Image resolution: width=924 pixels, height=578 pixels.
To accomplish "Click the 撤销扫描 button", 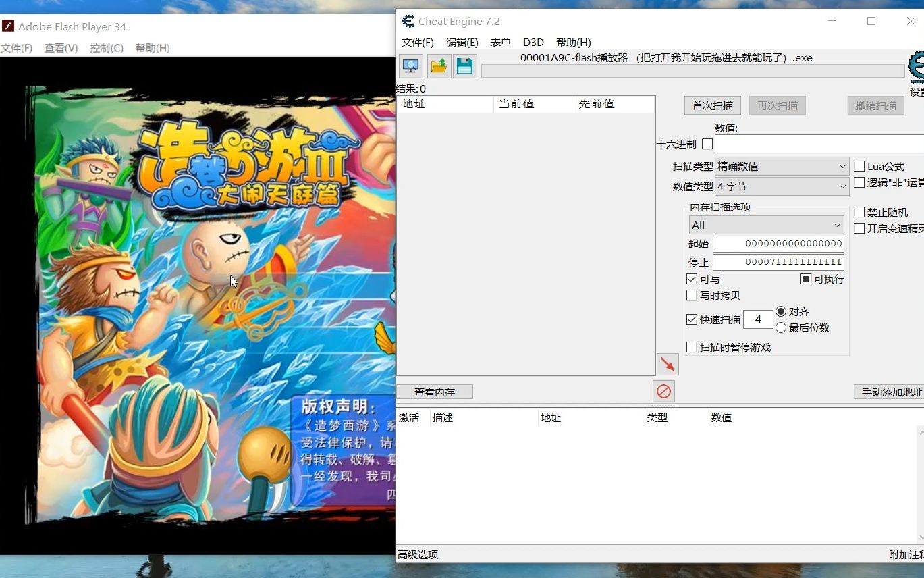I will (x=876, y=105).
